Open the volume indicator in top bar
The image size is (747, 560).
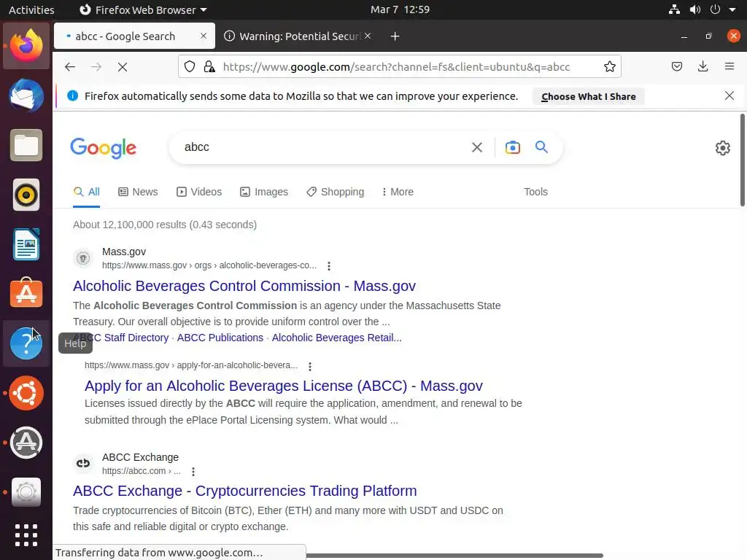point(694,9)
